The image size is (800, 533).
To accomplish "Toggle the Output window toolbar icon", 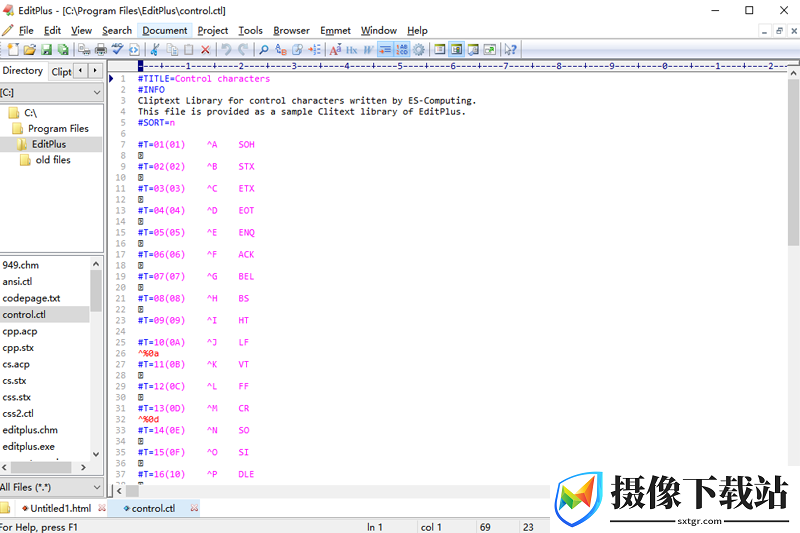I will [x=473, y=49].
